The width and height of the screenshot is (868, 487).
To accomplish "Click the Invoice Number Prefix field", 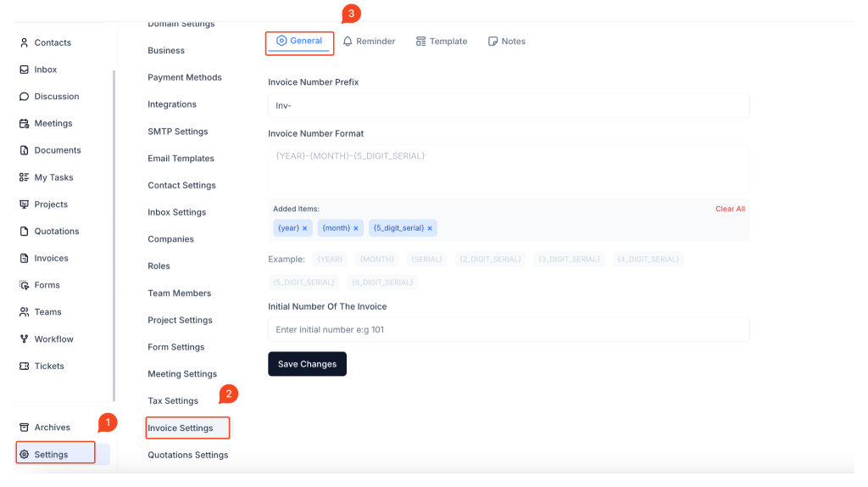I will point(509,106).
